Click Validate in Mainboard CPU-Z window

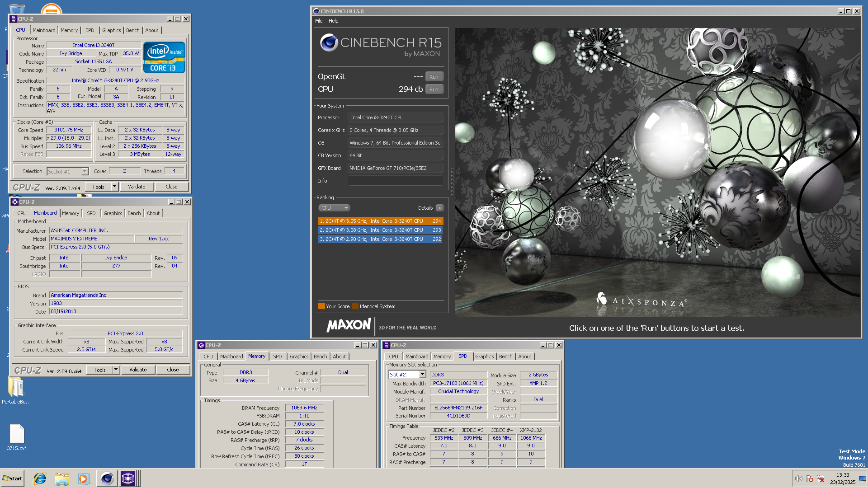pyautogui.click(x=138, y=370)
